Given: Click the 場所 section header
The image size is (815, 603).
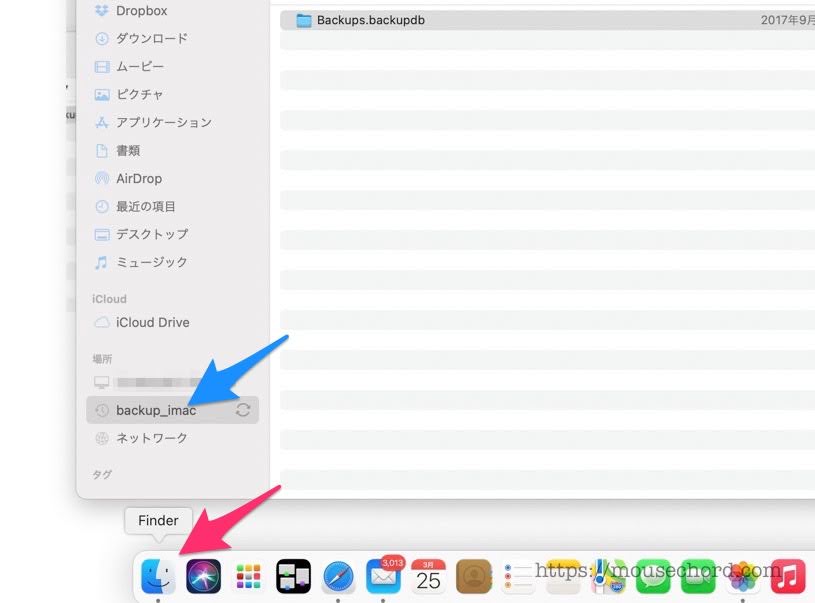Looking at the screenshot, I should coord(102,359).
